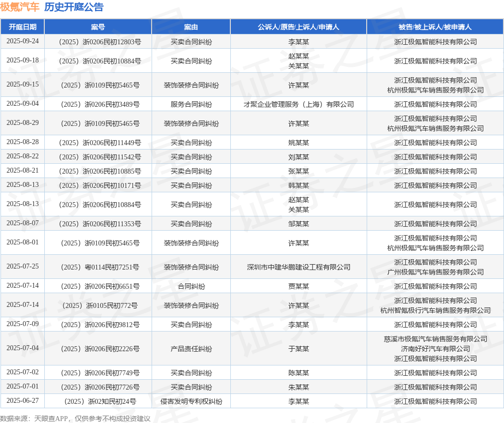Select the date 2025-08-29

coord(23,122)
